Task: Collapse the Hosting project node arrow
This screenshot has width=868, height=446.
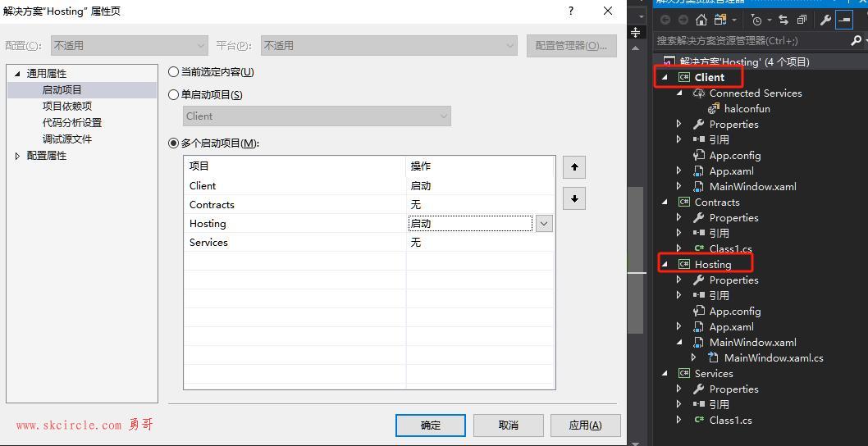Action: click(665, 265)
